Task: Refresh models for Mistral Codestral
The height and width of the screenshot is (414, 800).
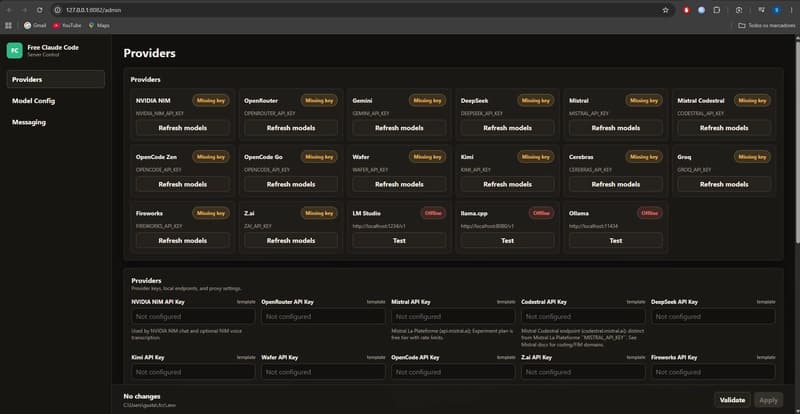Action: (x=724, y=128)
